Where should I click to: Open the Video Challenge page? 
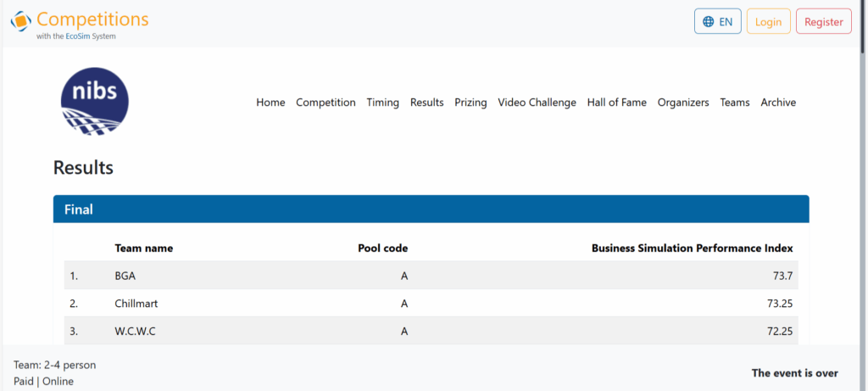(537, 103)
